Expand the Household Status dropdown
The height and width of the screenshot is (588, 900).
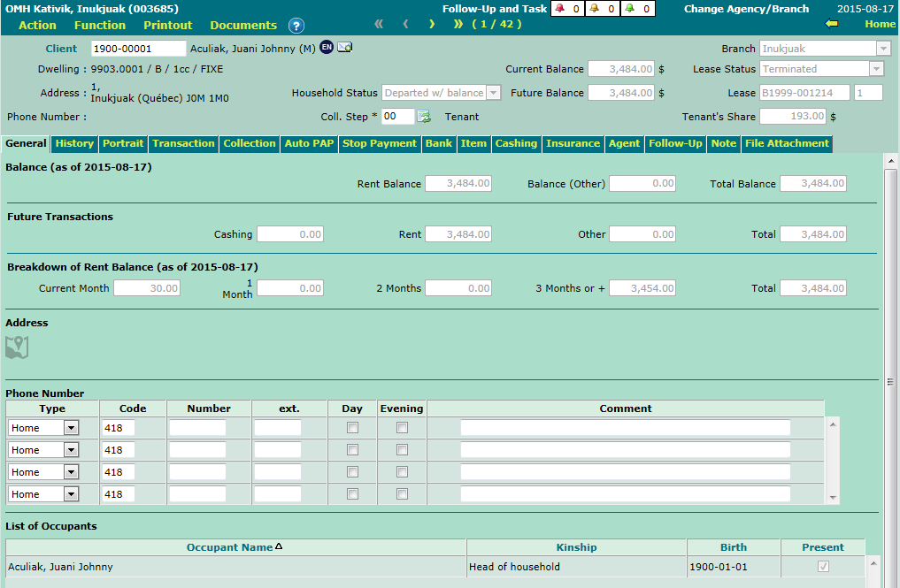(494, 93)
